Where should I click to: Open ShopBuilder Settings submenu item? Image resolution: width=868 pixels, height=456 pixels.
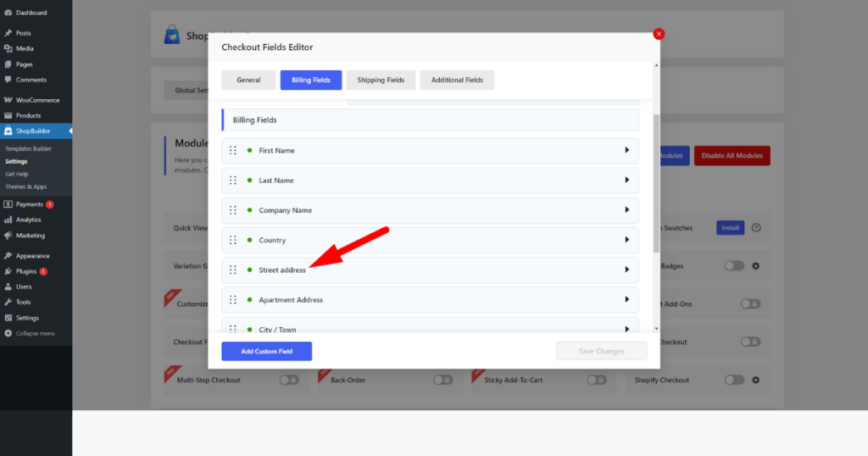pos(16,162)
